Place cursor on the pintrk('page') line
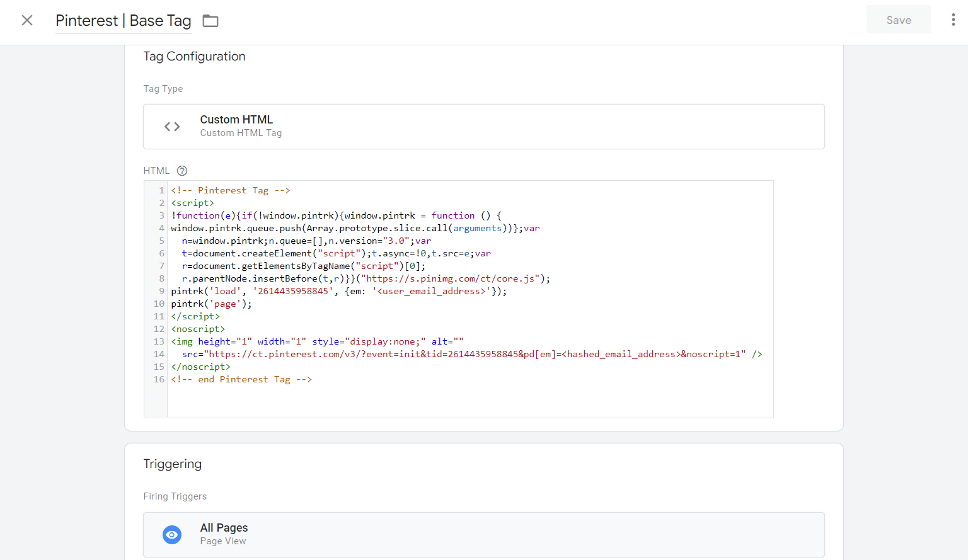968x560 pixels. click(211, 304)
